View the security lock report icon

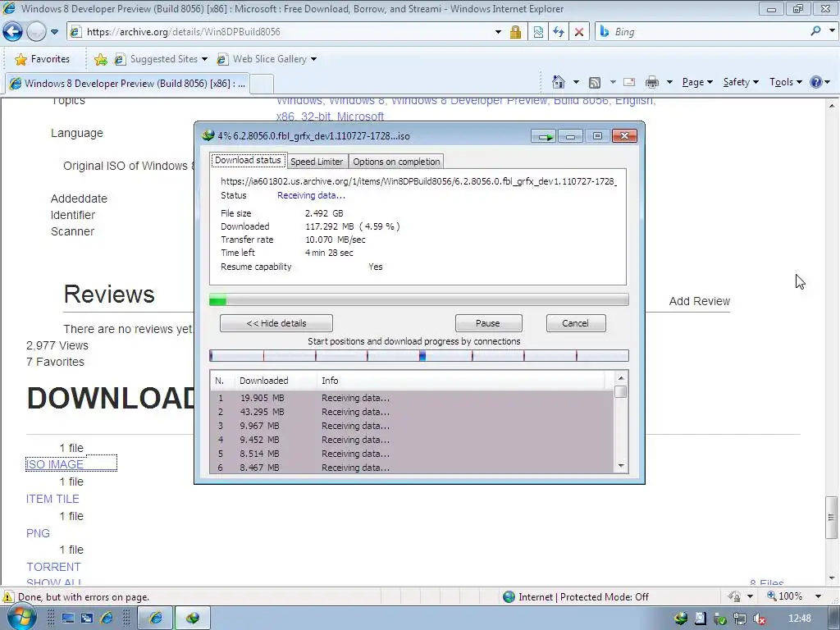tap(515, 32)
